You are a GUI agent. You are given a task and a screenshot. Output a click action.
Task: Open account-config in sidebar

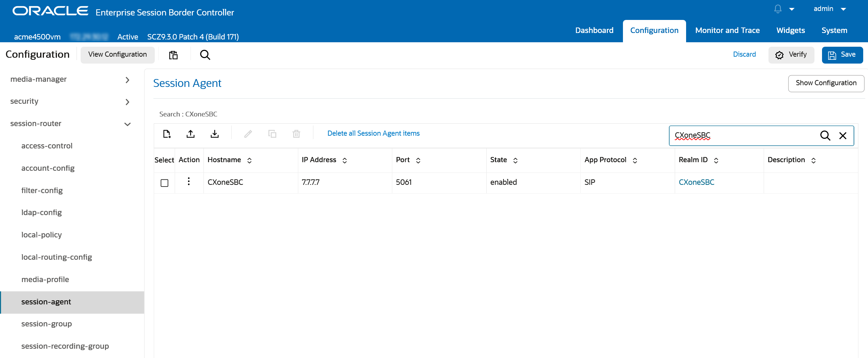(x=48, y=168)
